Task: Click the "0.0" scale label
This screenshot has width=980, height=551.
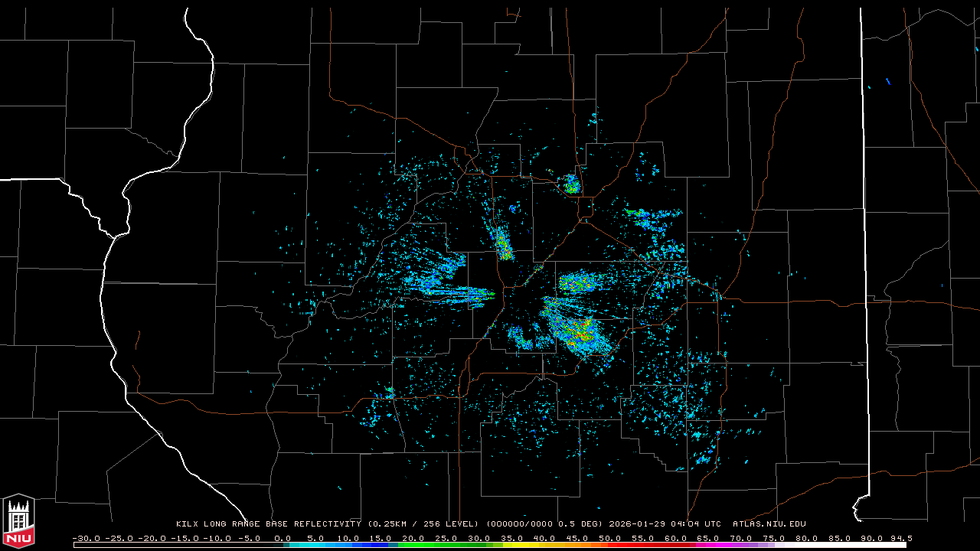Action: coord(283,538)
